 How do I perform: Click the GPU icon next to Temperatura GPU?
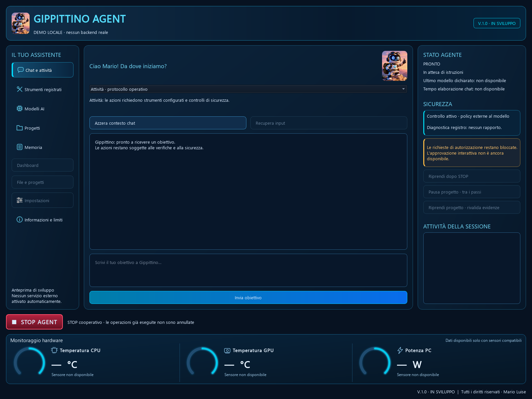click(x=227, y=350)
